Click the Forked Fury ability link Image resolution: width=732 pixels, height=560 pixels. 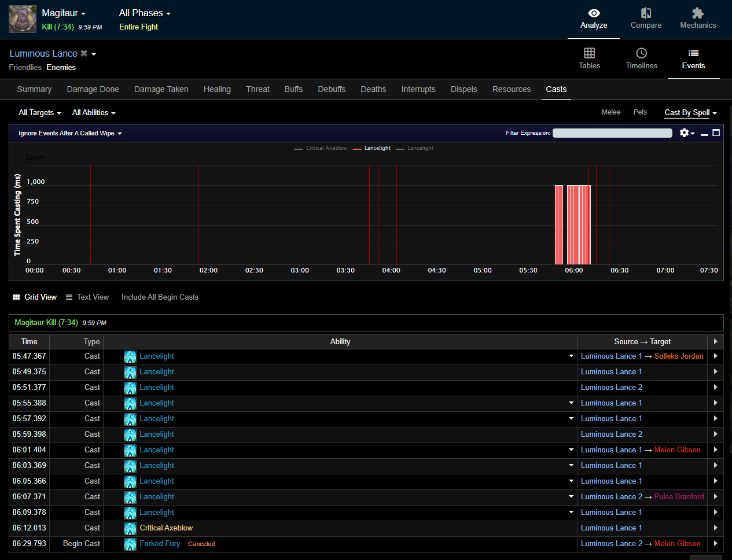[160, 544]
